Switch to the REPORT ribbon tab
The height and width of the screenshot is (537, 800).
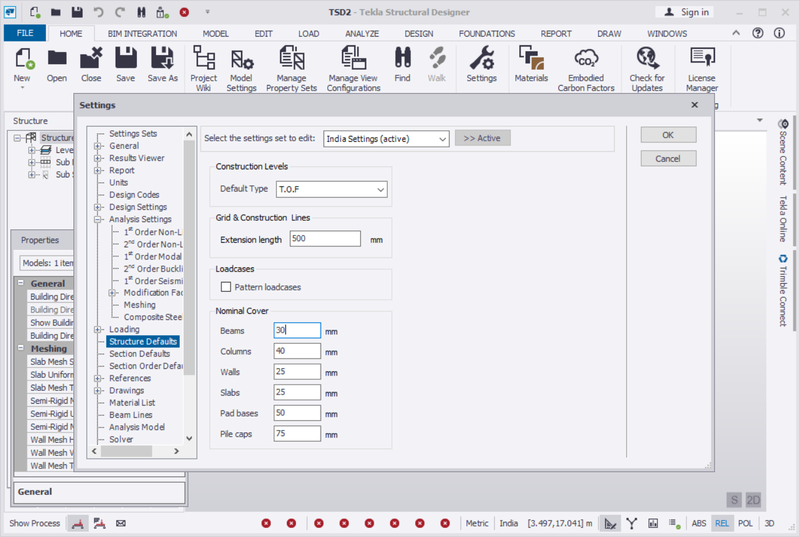click(556, 34)
